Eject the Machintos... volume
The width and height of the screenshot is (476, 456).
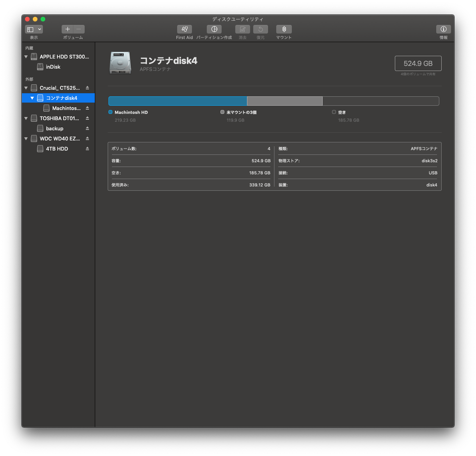87,108
